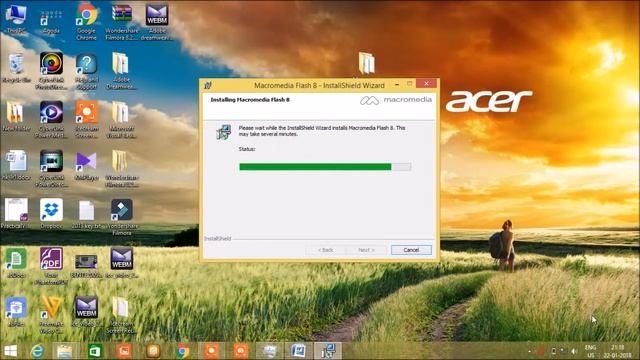
Task: Open the Foxit PhantomPDF shortcut
Action: coord(51,265)
